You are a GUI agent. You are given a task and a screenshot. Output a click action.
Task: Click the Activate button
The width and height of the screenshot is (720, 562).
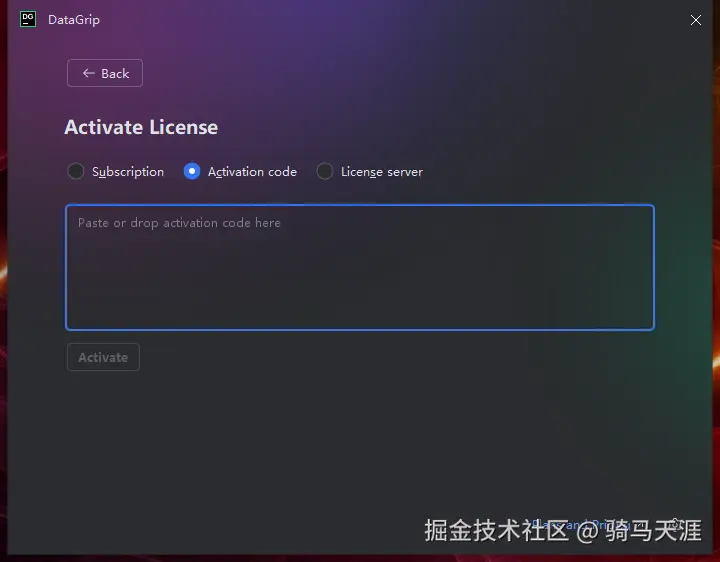(x=103, y=357)
